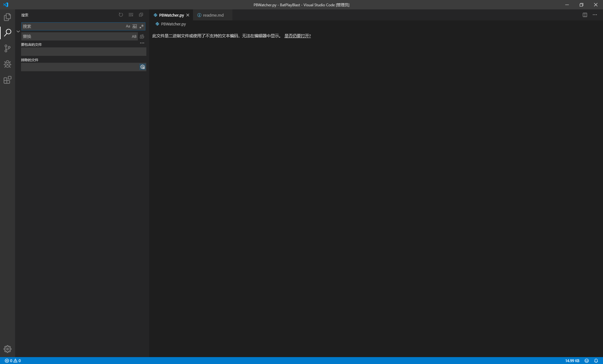Switch to the readme.md tab

coord(213,15)
